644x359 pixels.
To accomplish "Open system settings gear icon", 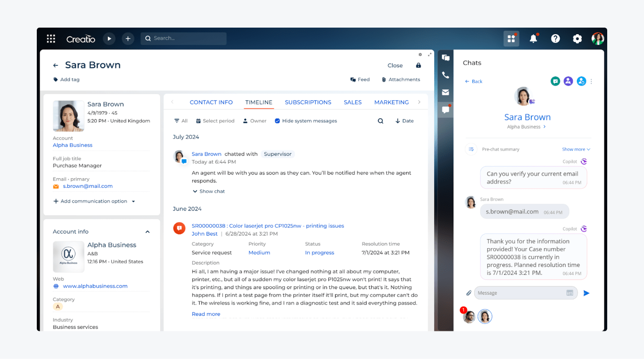I will point(577,39).
